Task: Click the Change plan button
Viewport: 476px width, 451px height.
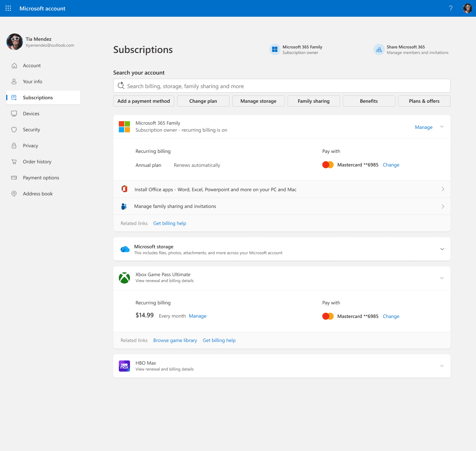Action: (203, 101)
